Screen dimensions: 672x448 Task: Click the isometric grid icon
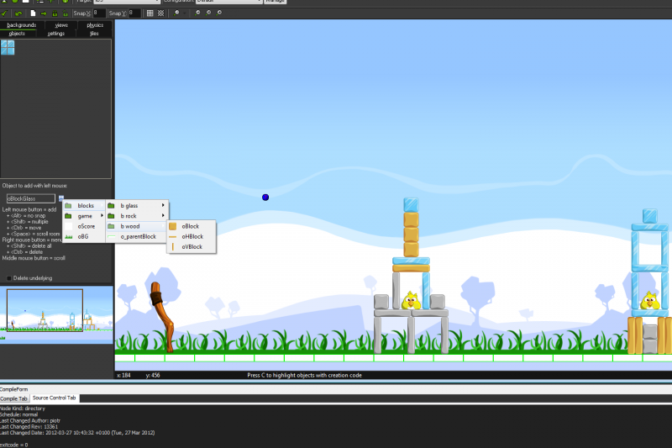click(x=162, y=13)
